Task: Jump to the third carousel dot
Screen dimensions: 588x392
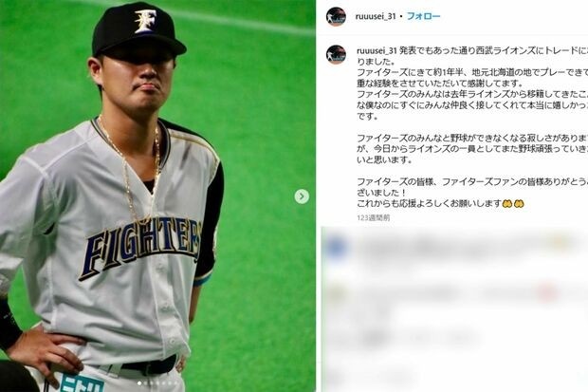Action: 152,383
